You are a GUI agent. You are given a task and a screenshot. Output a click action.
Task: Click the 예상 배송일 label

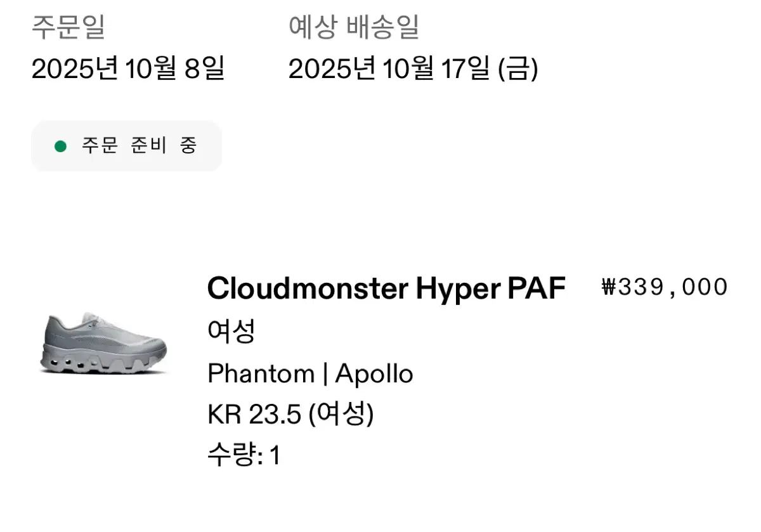(354, 28)
